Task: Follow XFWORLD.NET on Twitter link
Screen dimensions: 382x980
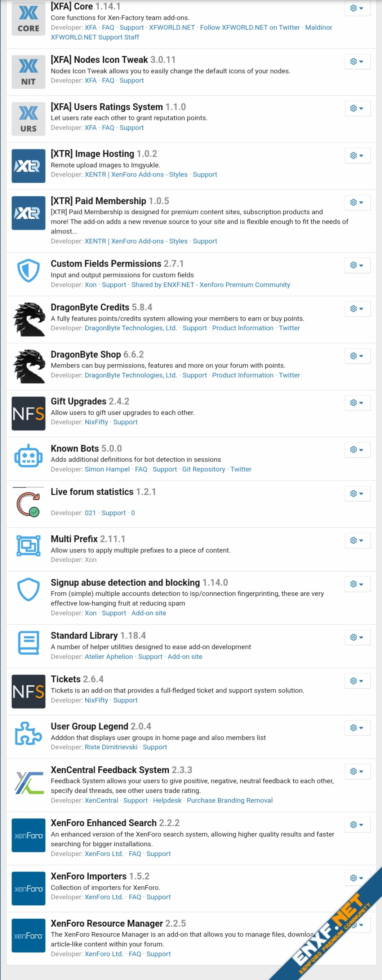Action: click(250, 27)
